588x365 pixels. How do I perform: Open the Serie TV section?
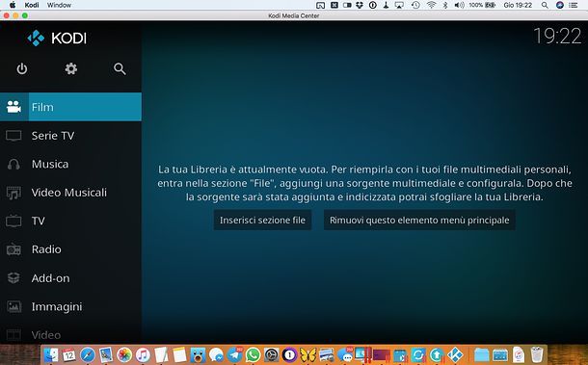[x=71, y=136]
